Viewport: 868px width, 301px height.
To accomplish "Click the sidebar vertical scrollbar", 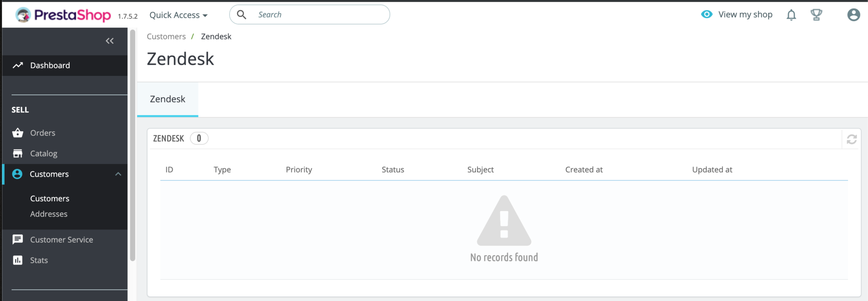I will 132,146.
